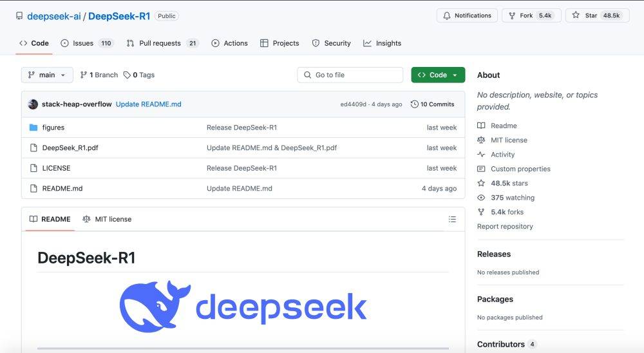View the 0 Tags link
The width and height of the screenshot is (644, 353).
tap(139, 75)
